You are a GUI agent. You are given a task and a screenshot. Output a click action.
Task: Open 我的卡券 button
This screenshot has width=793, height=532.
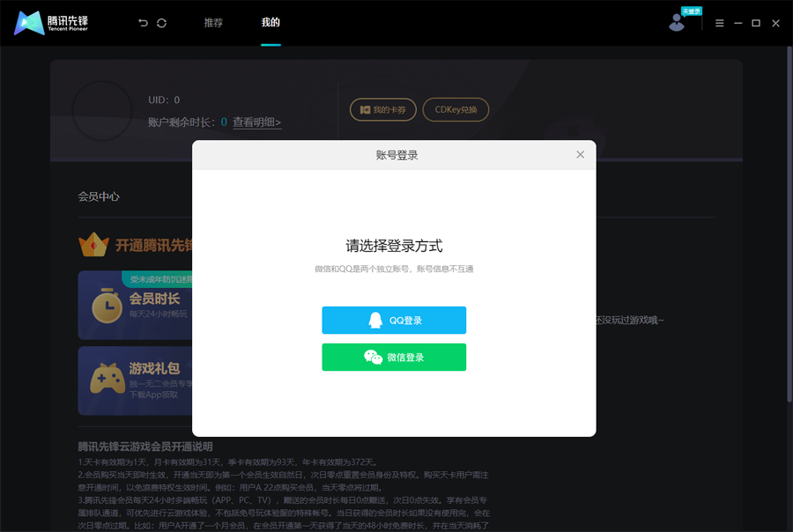point(383,110)
